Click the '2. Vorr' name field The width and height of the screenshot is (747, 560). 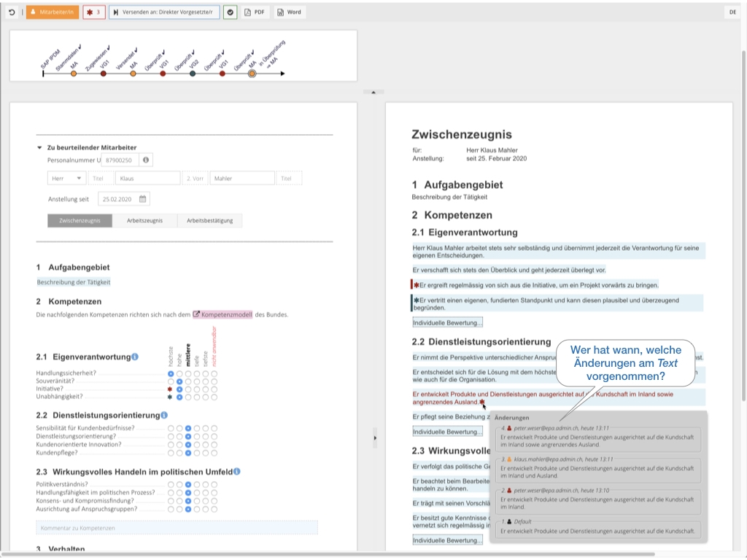(x=195, y=178)
